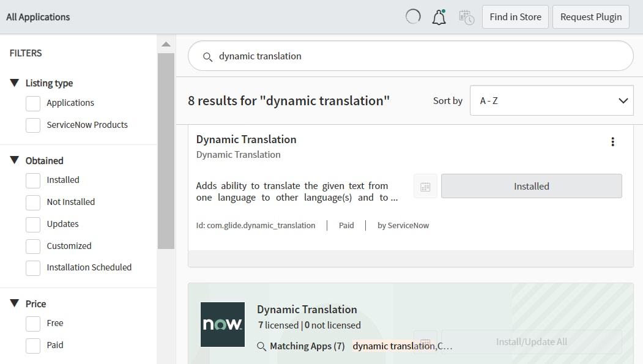
Task: Click the Install/Update All button
Action: coord(532,342)
